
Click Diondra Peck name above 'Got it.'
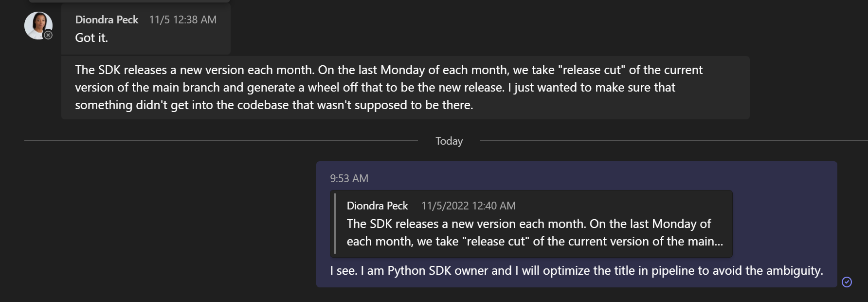(107, 19)
